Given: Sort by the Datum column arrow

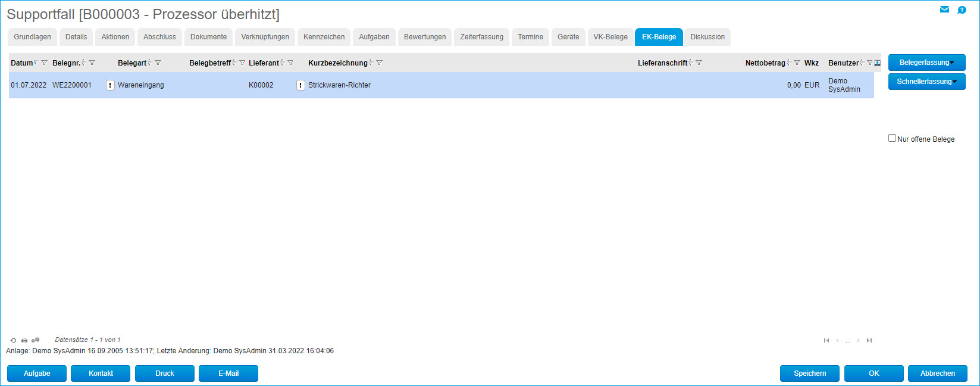Looking at the screenshot, I should [36, 63].
